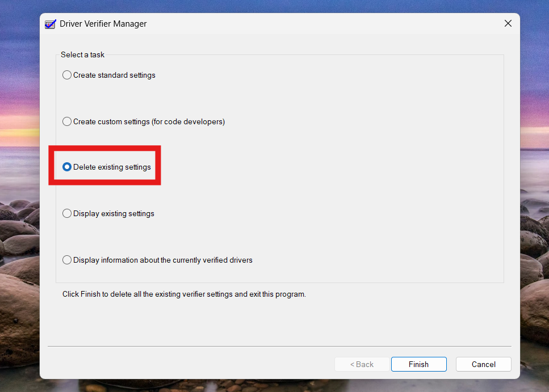Pick the "Display existing settings" radio button
549x392 pixels.
[x=66, y=213]
